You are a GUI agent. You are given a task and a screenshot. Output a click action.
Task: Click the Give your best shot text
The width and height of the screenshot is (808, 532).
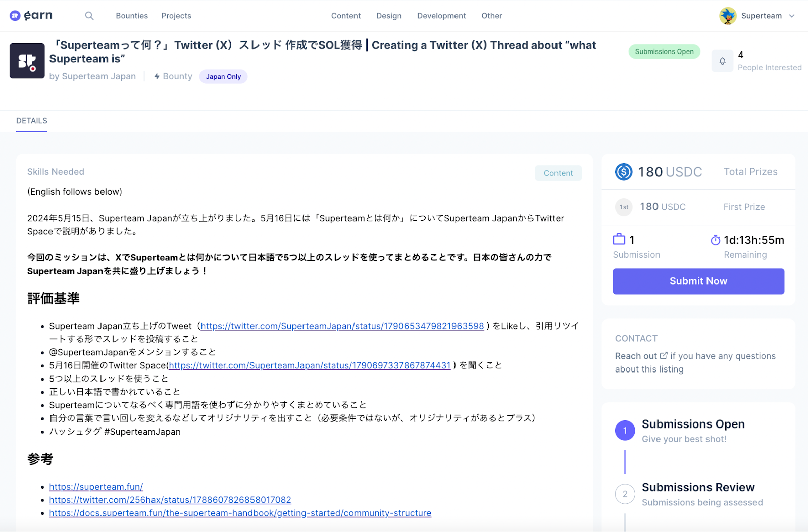coord(684,439)
